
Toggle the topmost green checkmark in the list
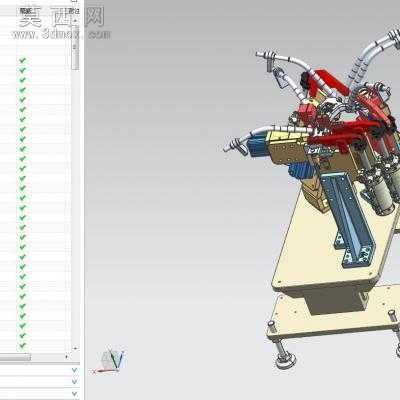click(x=22, y=60)
